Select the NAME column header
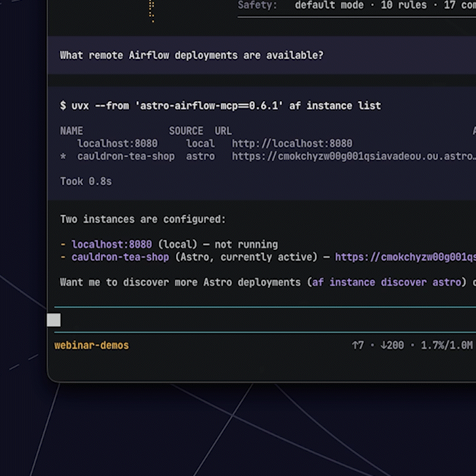Viewport: 476px width, 476px height. tap(71, 131)
